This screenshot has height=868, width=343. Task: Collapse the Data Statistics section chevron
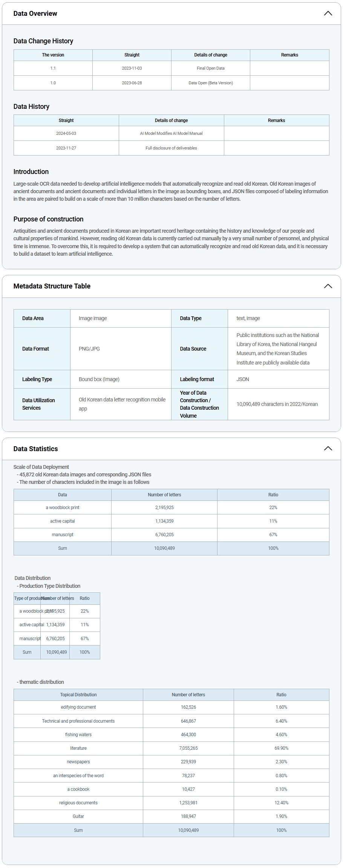tap(328, 448)
